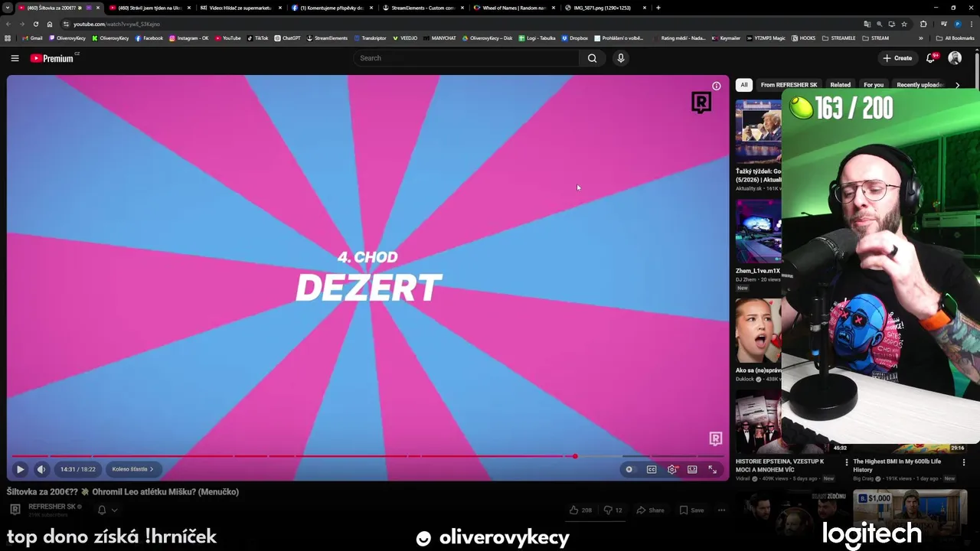The height and width of the screenshot is (551, 980).
Task: Click the Create button
Action: pos(897,58)
